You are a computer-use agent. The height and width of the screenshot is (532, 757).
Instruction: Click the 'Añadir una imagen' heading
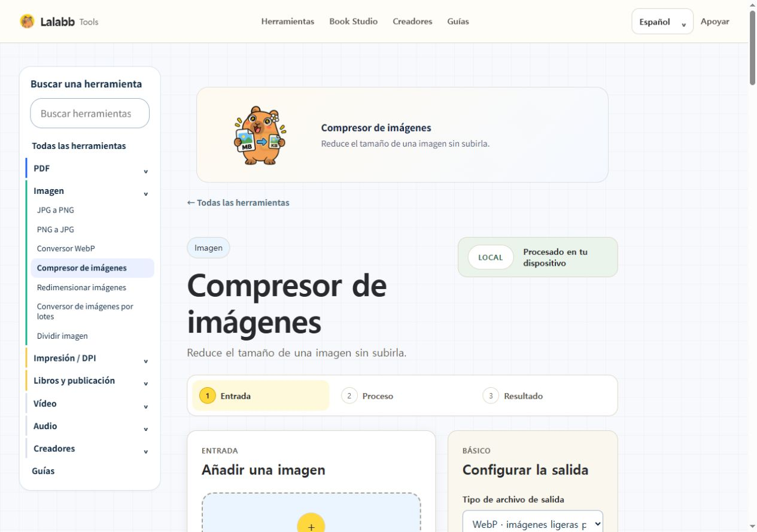(263, 470)
